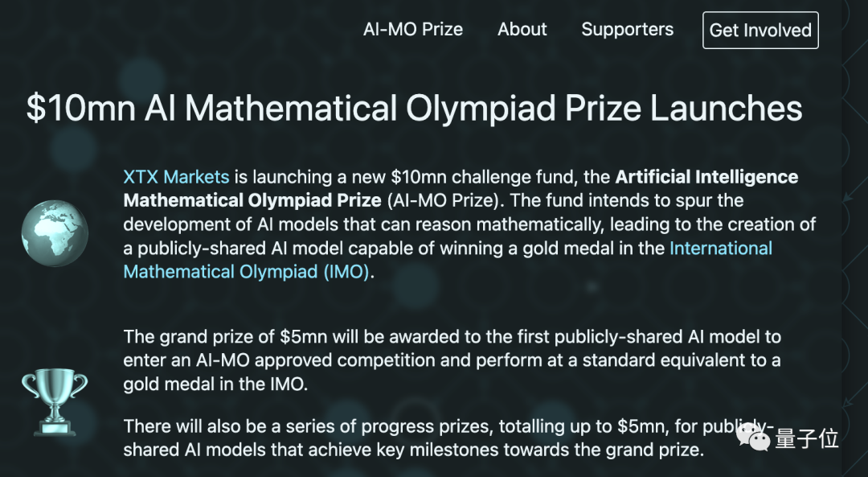This screenshot has height=477, width=868.
Task: Click the grand prize of $5mn paragraph
Action: 452,360
